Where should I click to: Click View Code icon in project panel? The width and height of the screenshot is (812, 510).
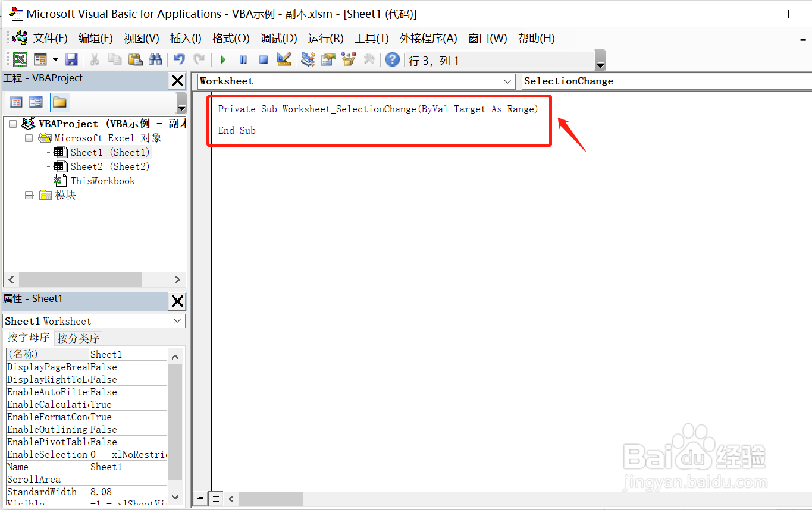click(16, 102)
